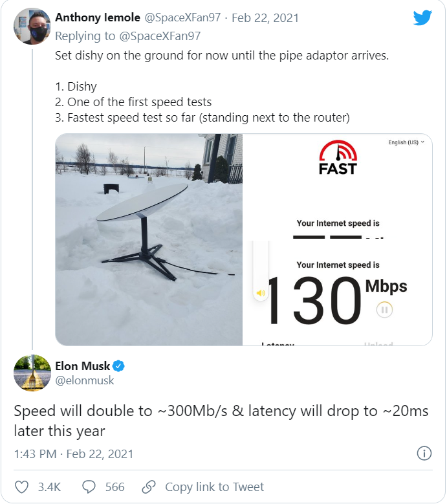Open Anthony Iemole's profile avatar
The width and height of the screenshot is (447, 504).
point(32,27)
